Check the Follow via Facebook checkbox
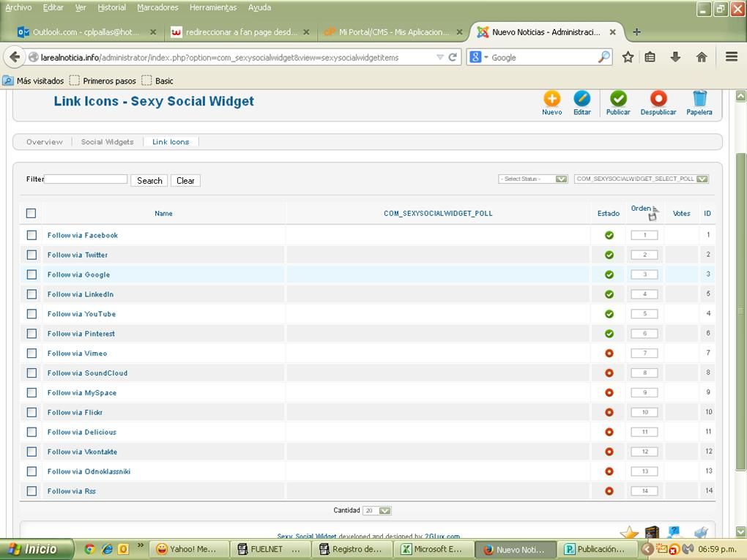The height and width of the screenshot is (560, 747). [x=31, y=235]
